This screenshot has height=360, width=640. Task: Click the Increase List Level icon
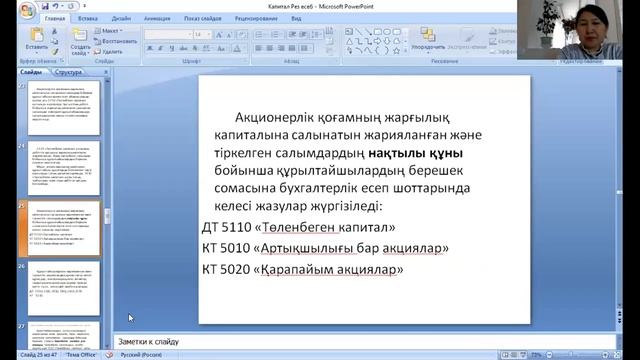pos(303,35)
